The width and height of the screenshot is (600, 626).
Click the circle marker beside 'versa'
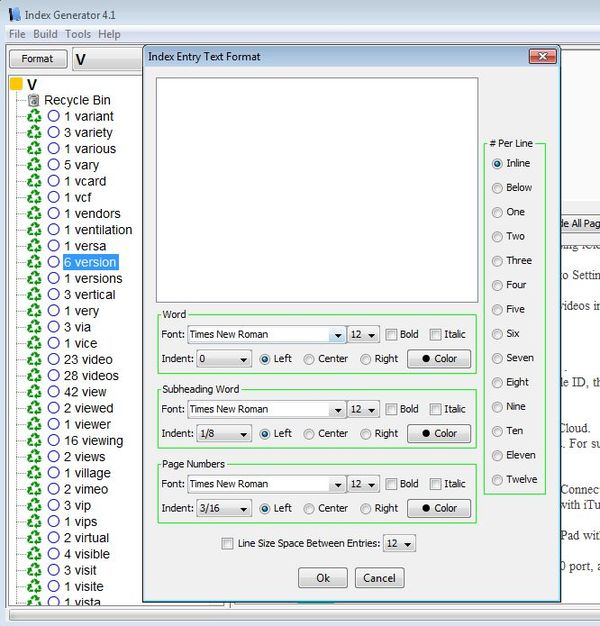point(53,246)
